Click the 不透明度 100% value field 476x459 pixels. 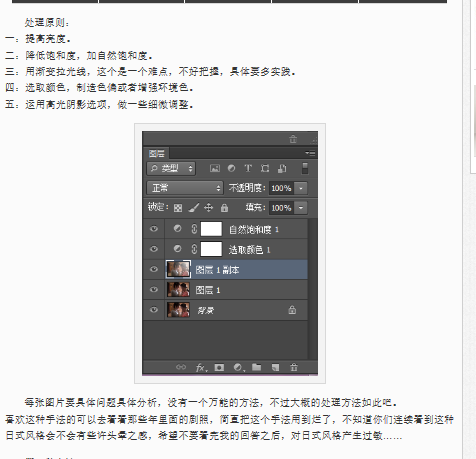click(x=281, y=188)
